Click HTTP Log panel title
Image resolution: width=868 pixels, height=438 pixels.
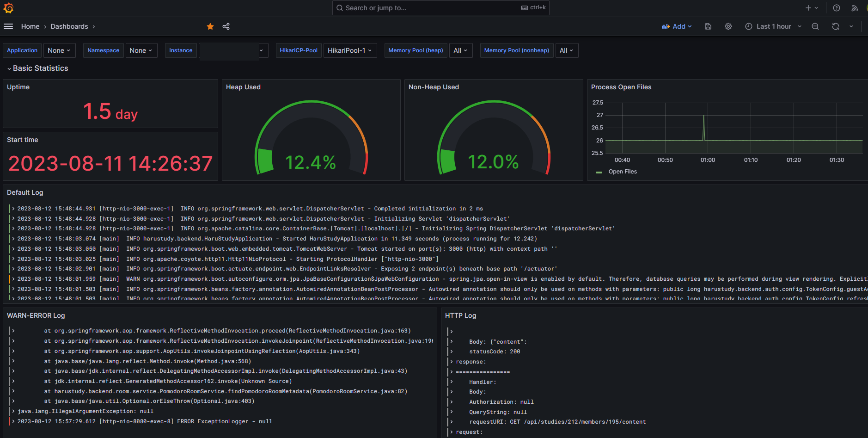coord(460,315)
